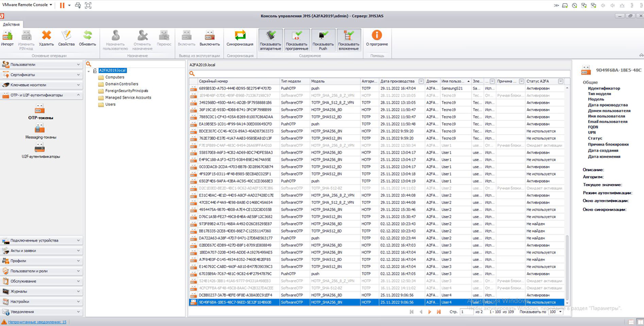Click the Удалить red X icon
Image resolution: width=644 pixels, height=326 pixels.
tap(46, 35)
